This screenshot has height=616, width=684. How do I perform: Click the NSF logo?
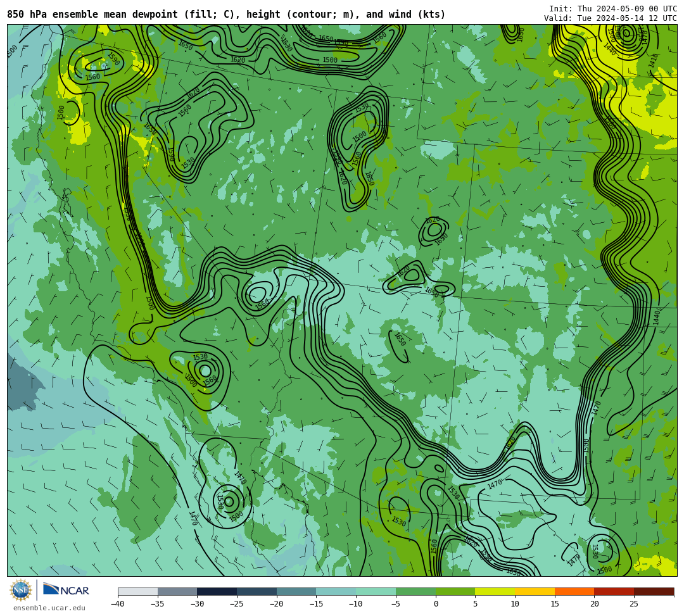(x=20, y=590)
